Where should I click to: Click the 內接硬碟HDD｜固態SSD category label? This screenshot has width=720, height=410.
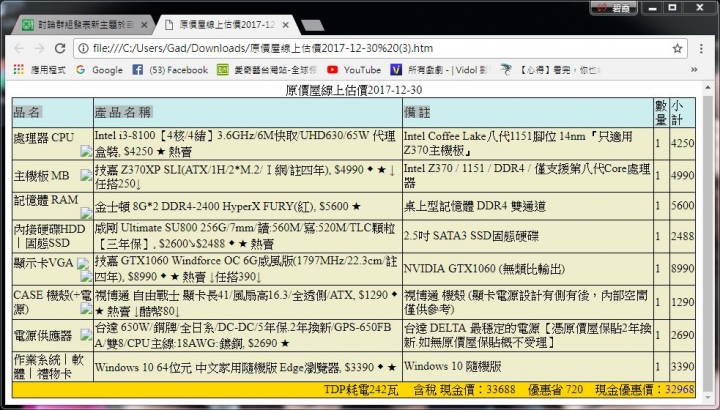49,236
